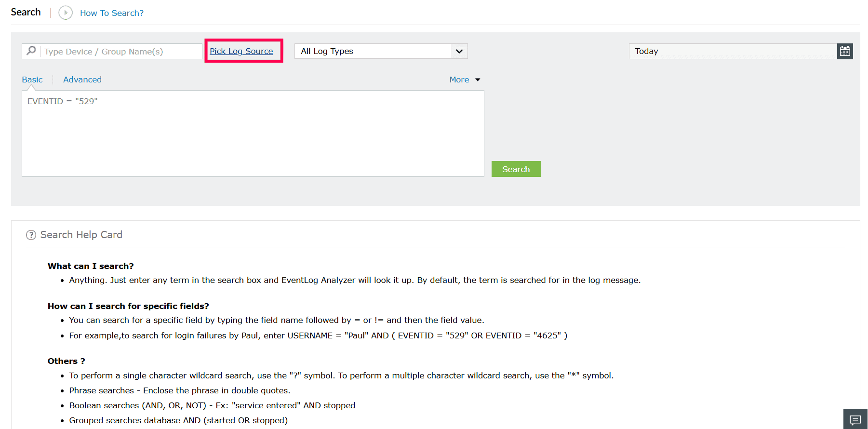Click the All Log Types dropdown arrow

(x=459, y=51)
